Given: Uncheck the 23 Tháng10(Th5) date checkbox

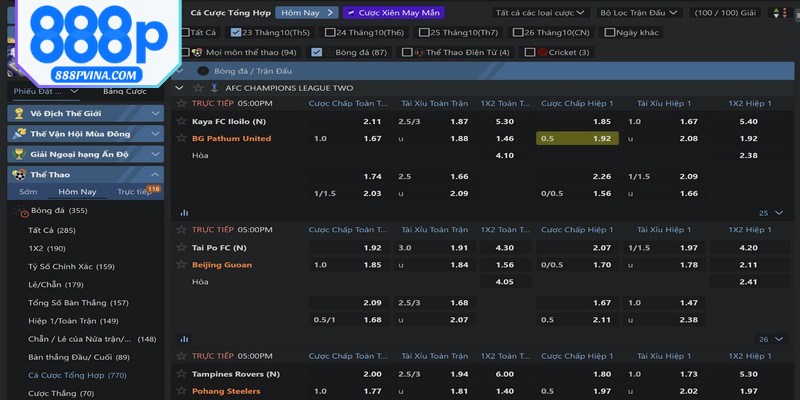Looking at the screenshot, I should coord(235,32).
